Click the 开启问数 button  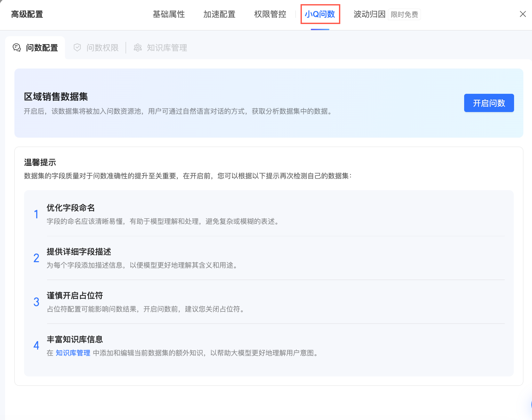coord(489,103)
